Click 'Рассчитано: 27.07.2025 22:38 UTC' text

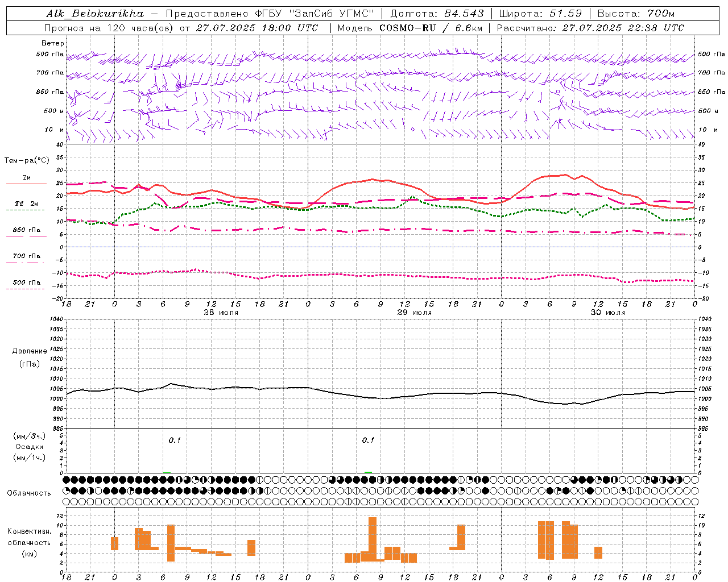[591, 28]
